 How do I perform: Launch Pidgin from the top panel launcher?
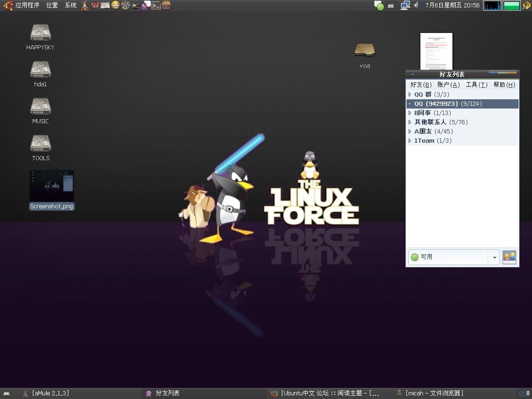(x=146, y=5)
